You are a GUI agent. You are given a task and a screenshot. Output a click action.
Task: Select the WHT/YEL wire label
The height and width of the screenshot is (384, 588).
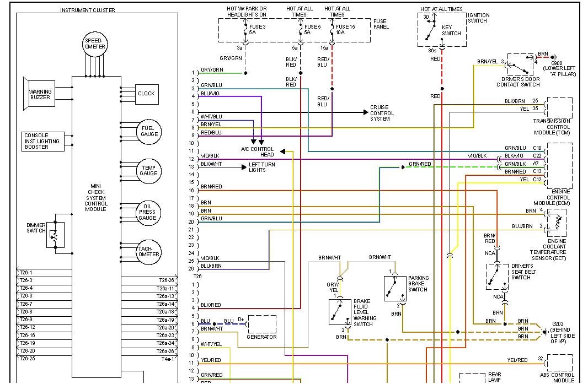pos(211,344)
